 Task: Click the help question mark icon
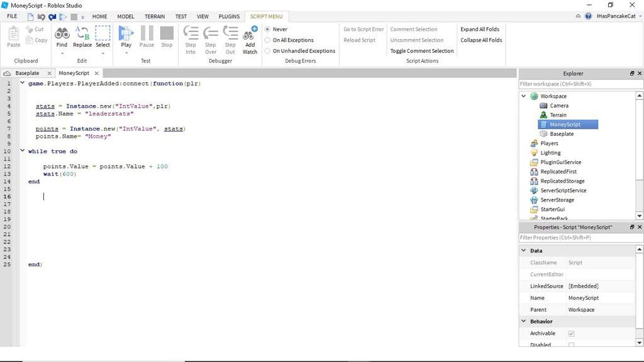click(x=588, y=16)
